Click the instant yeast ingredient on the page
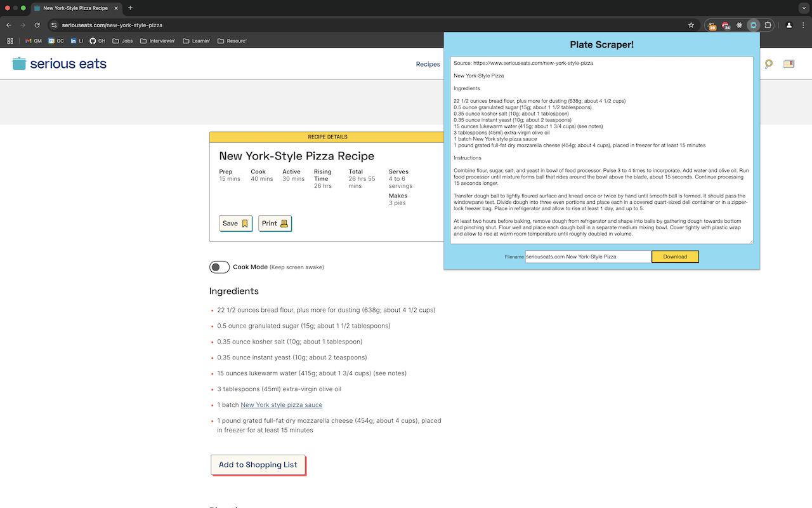812x508 pixels. [292, 358]
